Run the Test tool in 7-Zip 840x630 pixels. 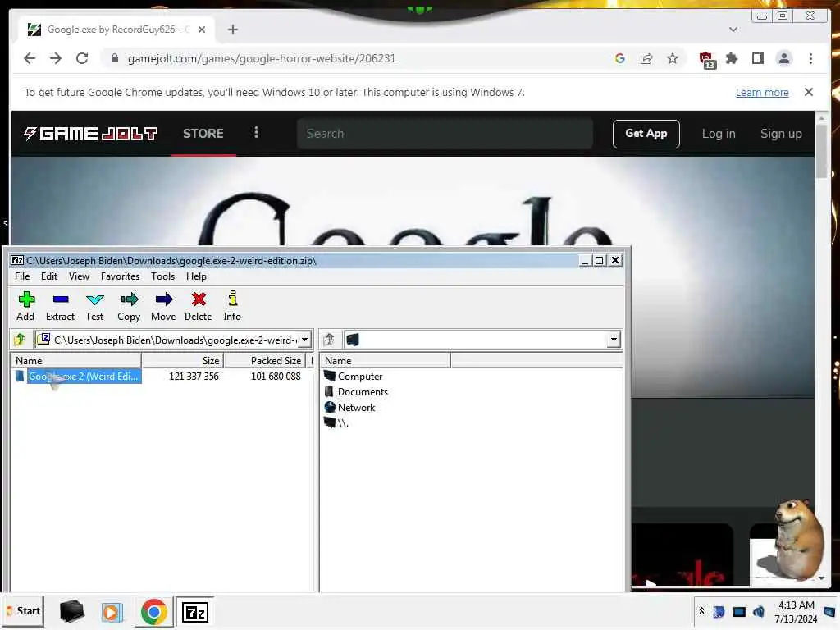[x=94, y=306]
